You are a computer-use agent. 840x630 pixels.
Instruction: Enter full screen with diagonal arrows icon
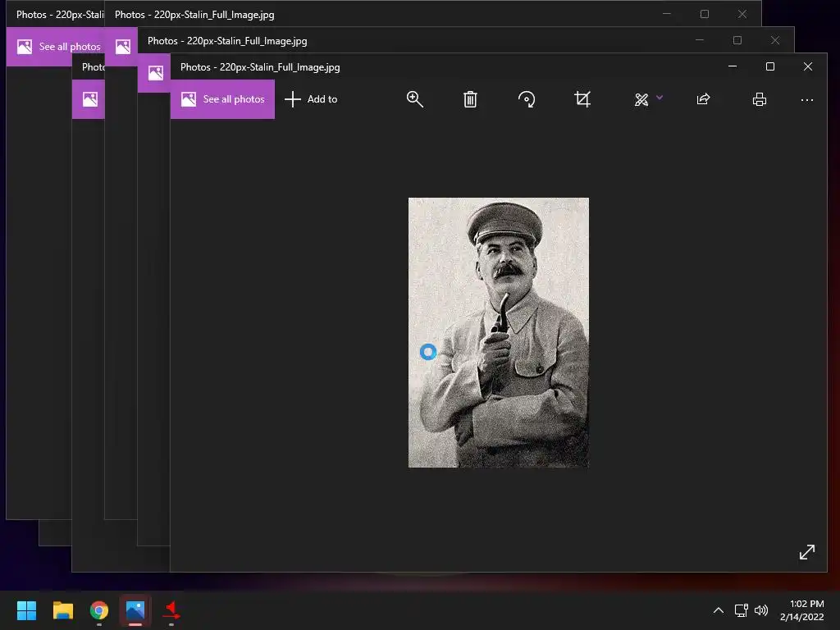pos(807,552)
